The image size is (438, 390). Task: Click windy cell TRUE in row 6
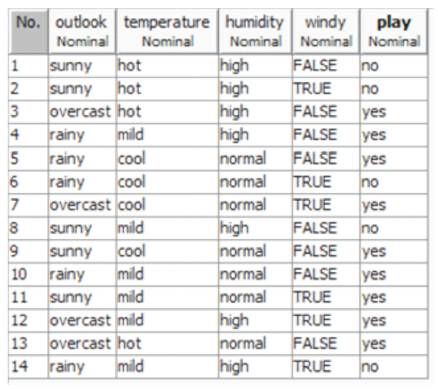point(326,182)
